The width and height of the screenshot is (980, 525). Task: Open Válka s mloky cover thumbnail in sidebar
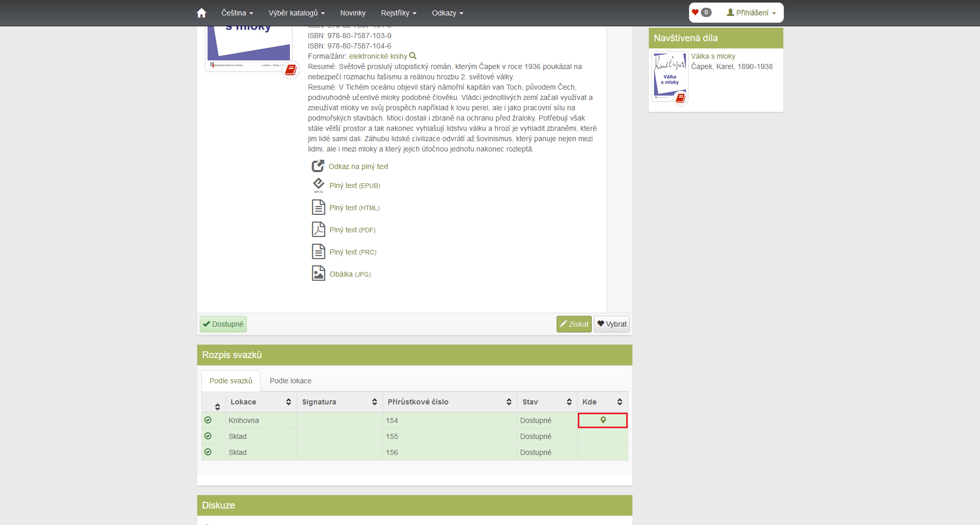(669, 76)
